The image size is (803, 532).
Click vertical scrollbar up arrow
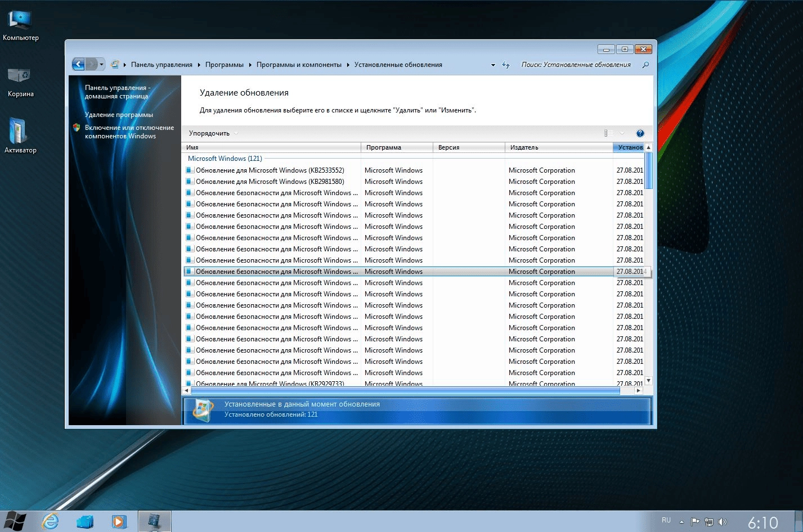[x=648, y=147]
